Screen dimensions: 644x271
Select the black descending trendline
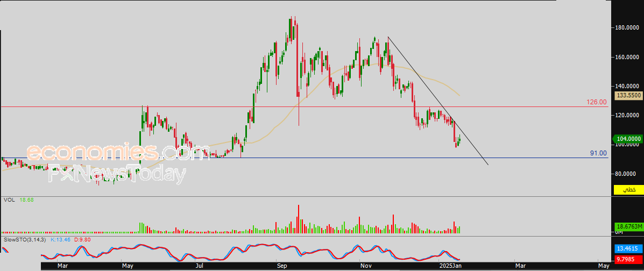point(438,101)
